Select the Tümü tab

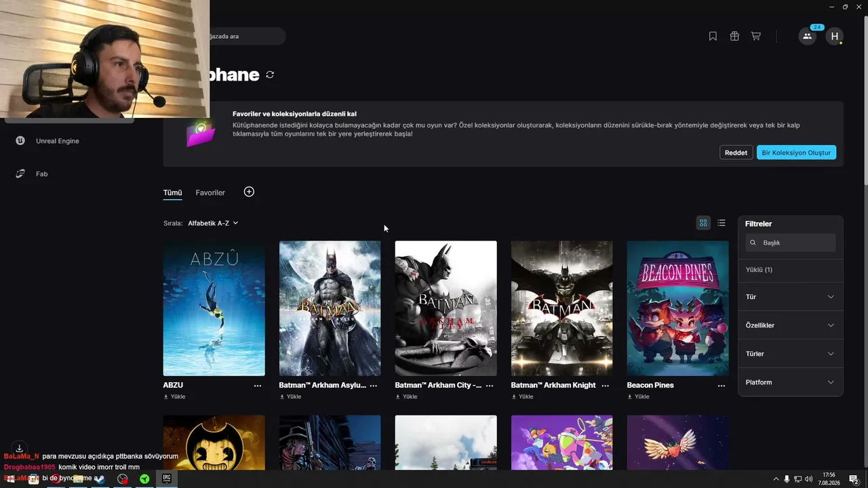pyautogui.click(x=172, y=193)
